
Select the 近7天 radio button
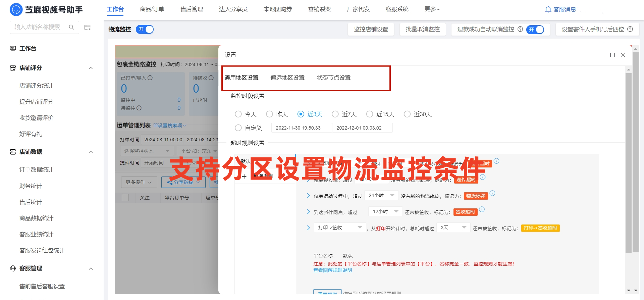coord(335,114)
